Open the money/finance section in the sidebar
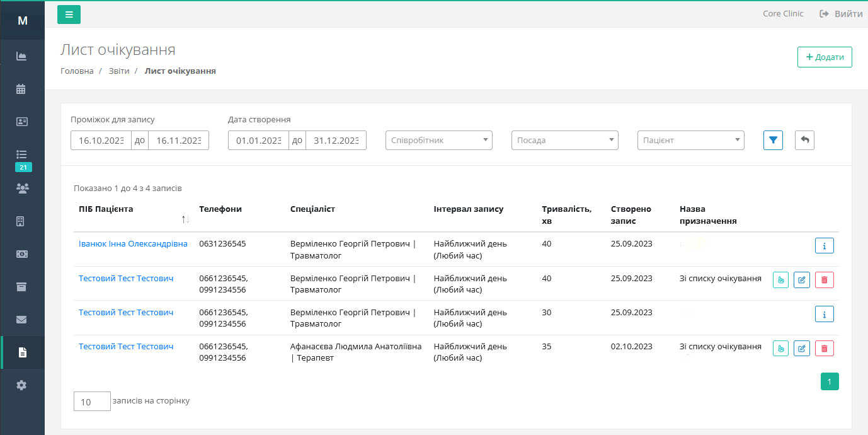 click(22, 254)
